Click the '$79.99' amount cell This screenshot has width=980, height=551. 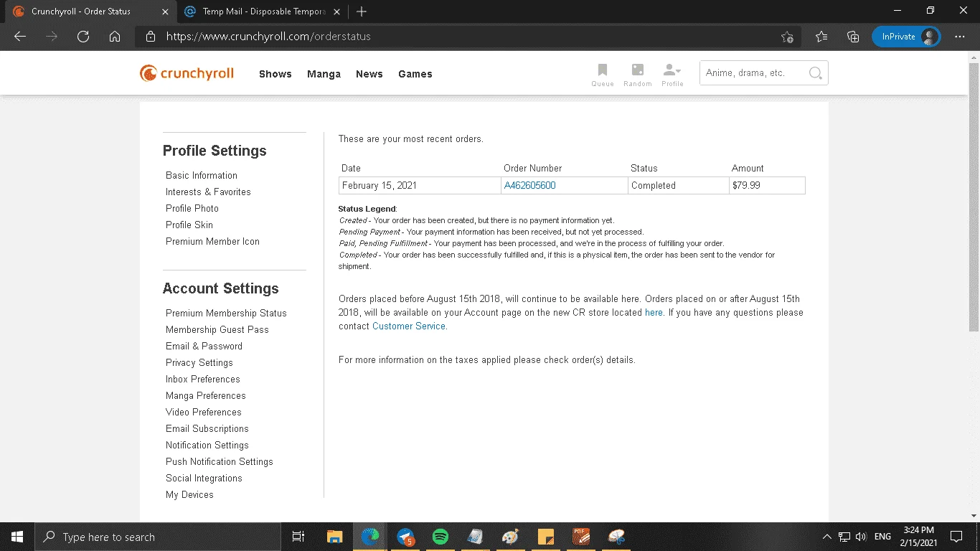[767, 185]
